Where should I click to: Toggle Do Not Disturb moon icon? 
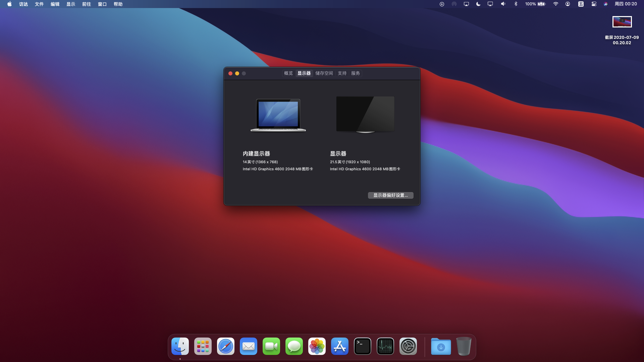point(478,4)
